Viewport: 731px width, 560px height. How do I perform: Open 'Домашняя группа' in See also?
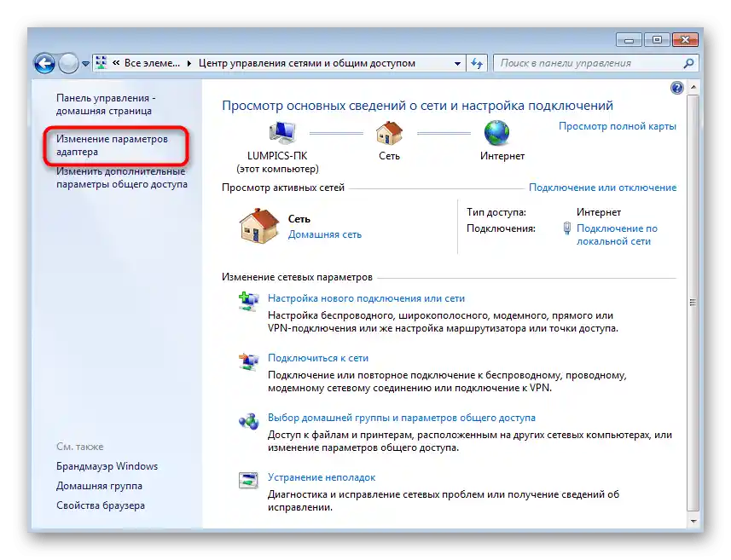click(x=99, y=486)
